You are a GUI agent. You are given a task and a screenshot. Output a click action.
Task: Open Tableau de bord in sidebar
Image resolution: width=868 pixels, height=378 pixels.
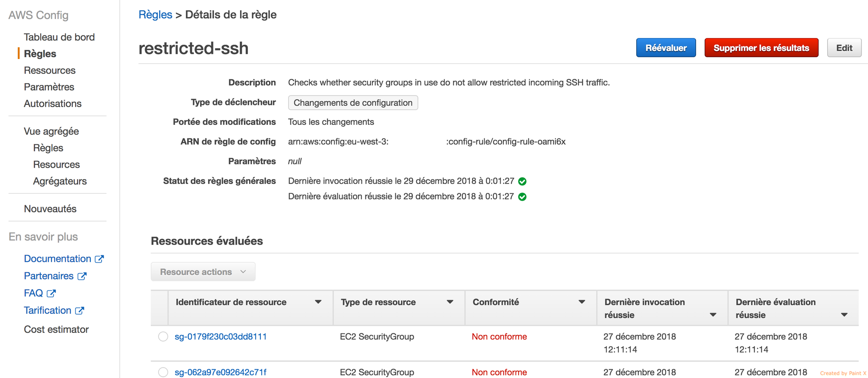(59, 37)
